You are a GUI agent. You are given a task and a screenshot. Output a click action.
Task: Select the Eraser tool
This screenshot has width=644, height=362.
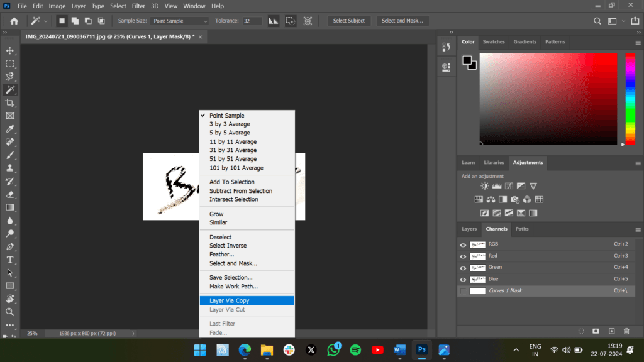pyautogui.click(x=10, y=195)
